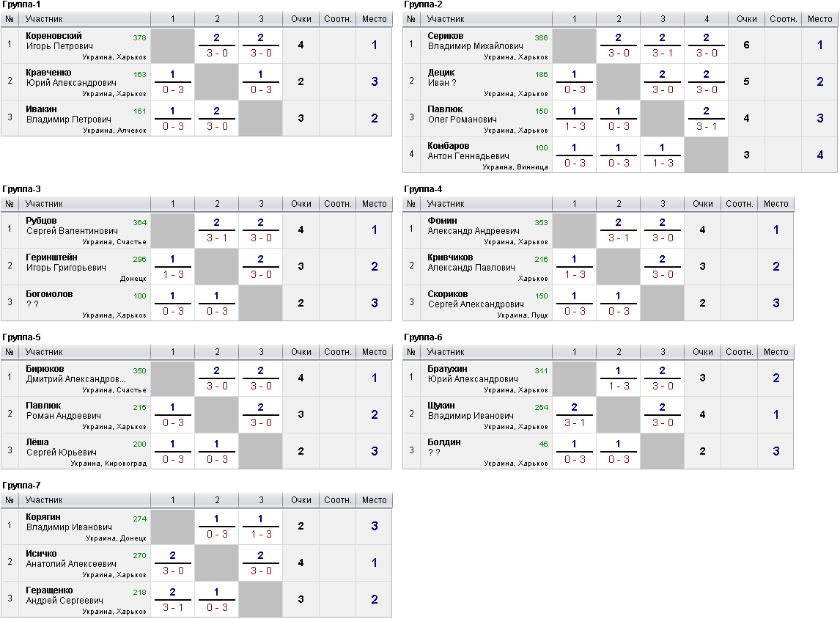Click the Место column header in Группа-2
This screenshot has height=619, width=840.
point(819,19)
